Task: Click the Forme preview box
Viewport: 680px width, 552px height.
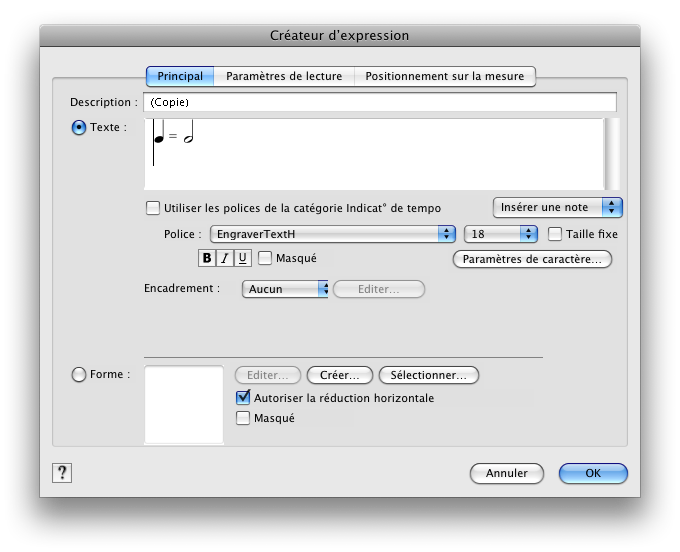Action: tap(184, 404)
